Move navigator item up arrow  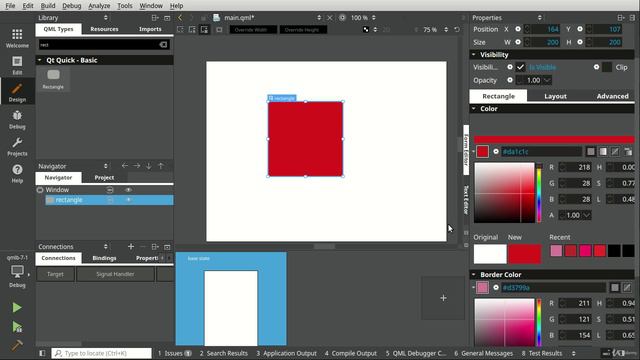pyautogui.click(x=161, y=166)
